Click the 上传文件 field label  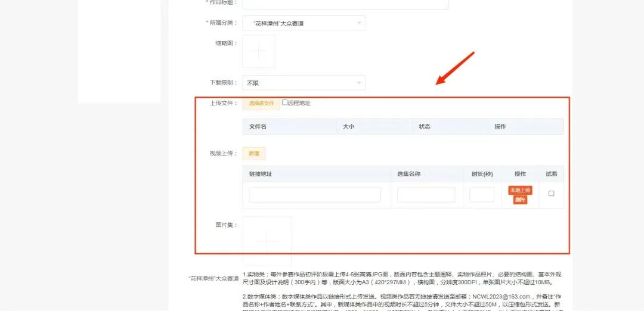pos(224,103)
